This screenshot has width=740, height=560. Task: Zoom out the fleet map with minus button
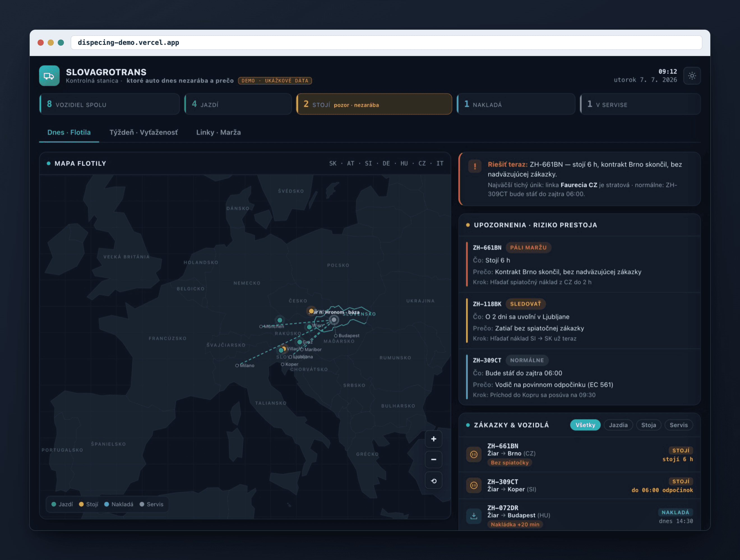[x=434, y=460]
